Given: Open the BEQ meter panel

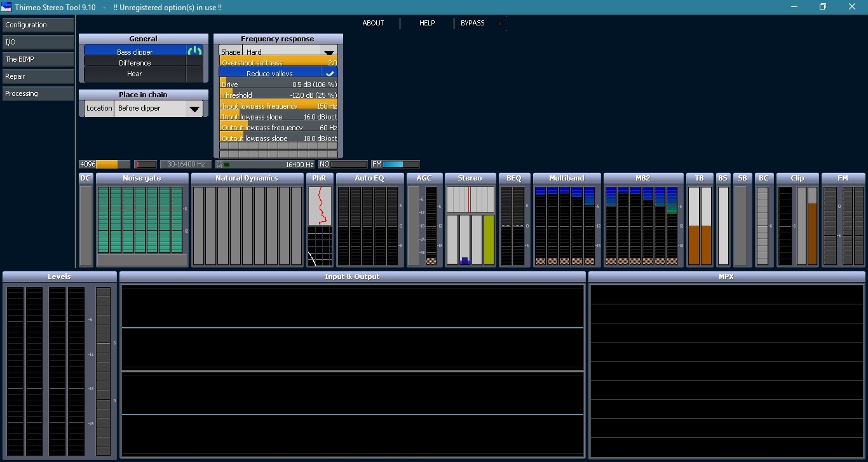Looking at the screenshot, I should click(514, 220).
